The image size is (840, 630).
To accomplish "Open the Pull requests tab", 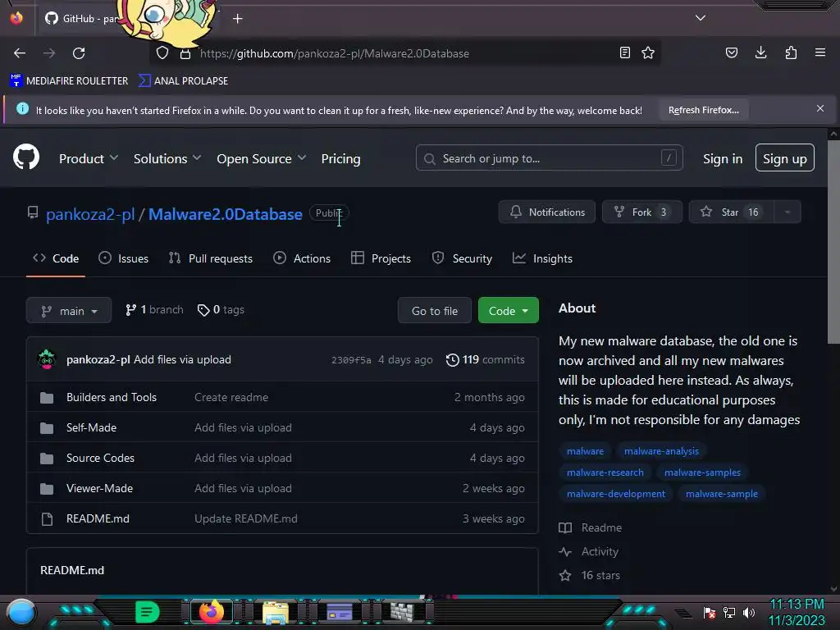I will pos(211,258).
